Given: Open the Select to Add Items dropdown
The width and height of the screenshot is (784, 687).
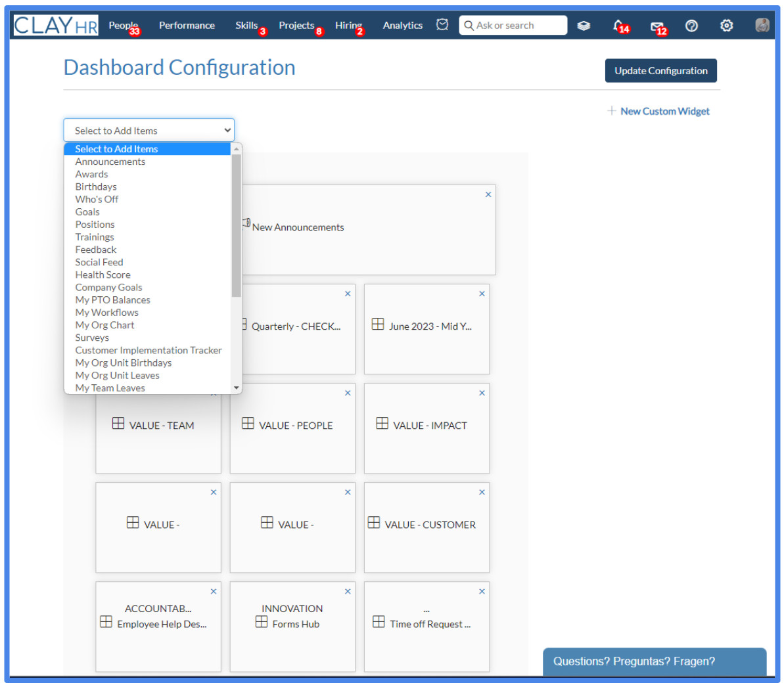Looking at the screenshot, I should [148, 130].
